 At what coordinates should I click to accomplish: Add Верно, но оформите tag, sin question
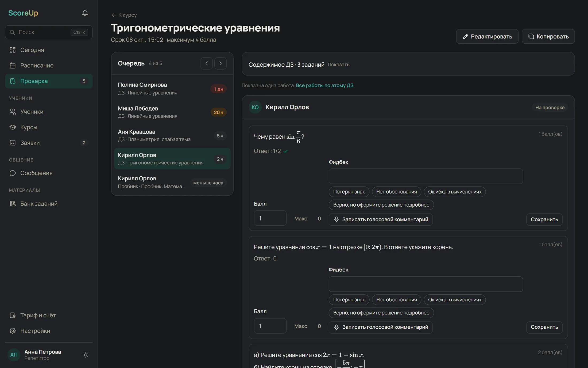click(x=381, y=205)
